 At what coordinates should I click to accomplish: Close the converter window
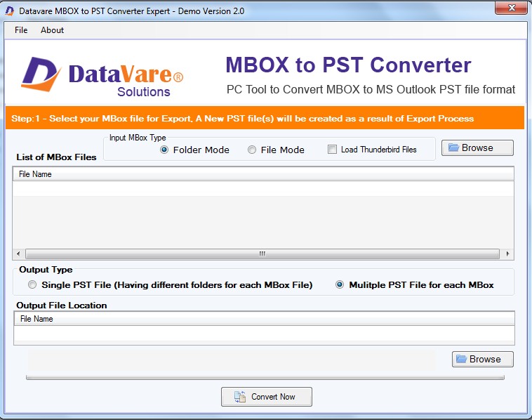click(511, 9)
